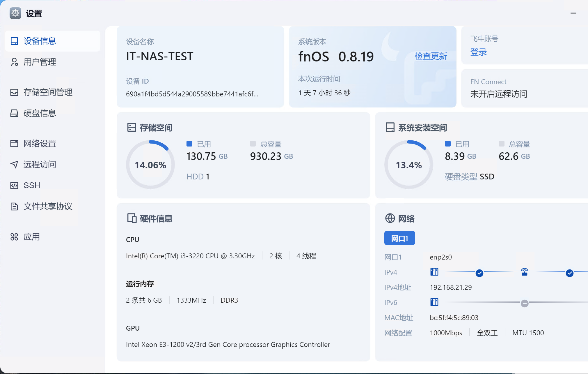Screen dimensions: 588x374
Task: Click the IPv6 row network port icon
Action: 434,302
